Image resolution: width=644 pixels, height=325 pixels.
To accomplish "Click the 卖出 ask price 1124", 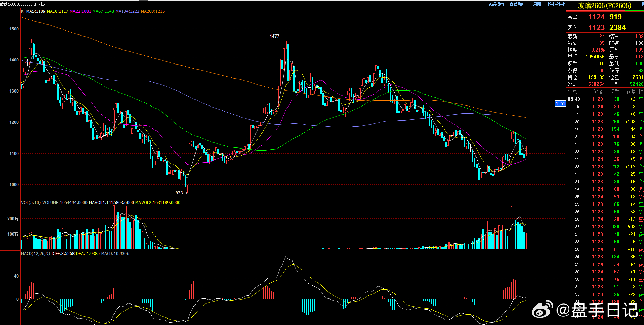I will click(596, 17).
